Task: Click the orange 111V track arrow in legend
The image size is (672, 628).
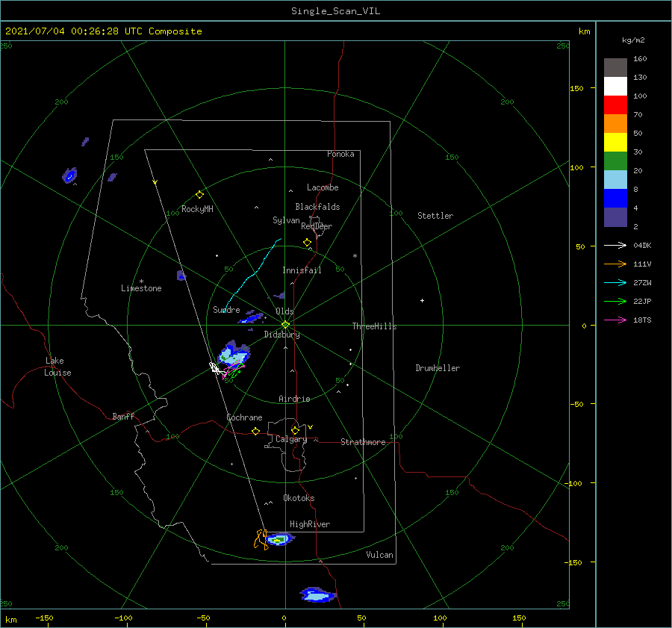Action: (x=615, y=264)
